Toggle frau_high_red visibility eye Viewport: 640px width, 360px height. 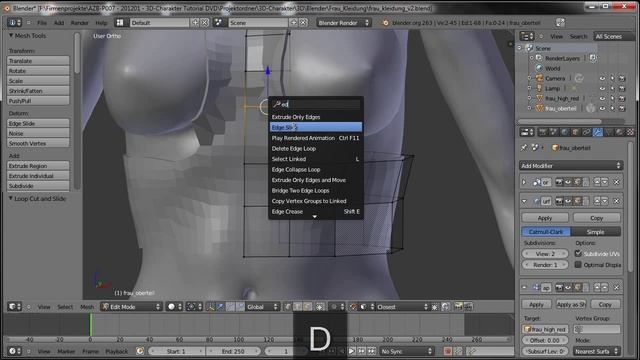602,98
